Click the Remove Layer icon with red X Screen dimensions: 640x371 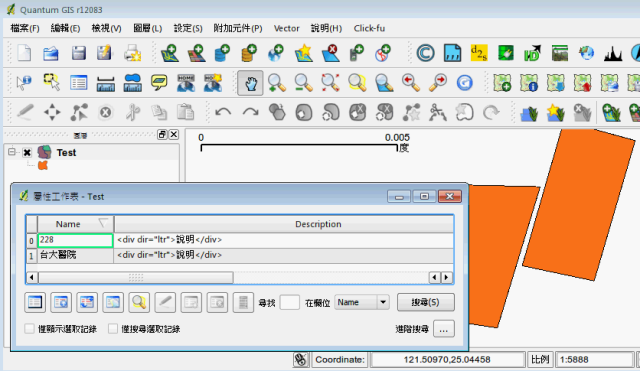[331, 53]
